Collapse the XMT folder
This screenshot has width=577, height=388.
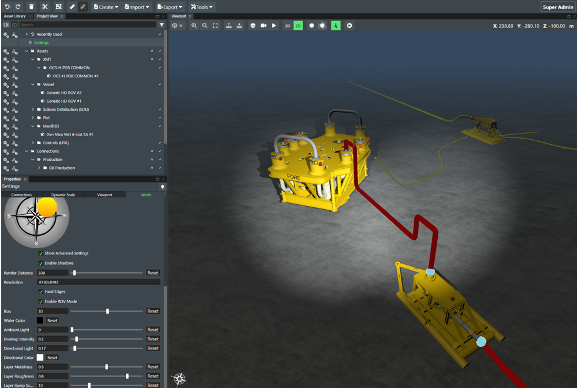33,59
